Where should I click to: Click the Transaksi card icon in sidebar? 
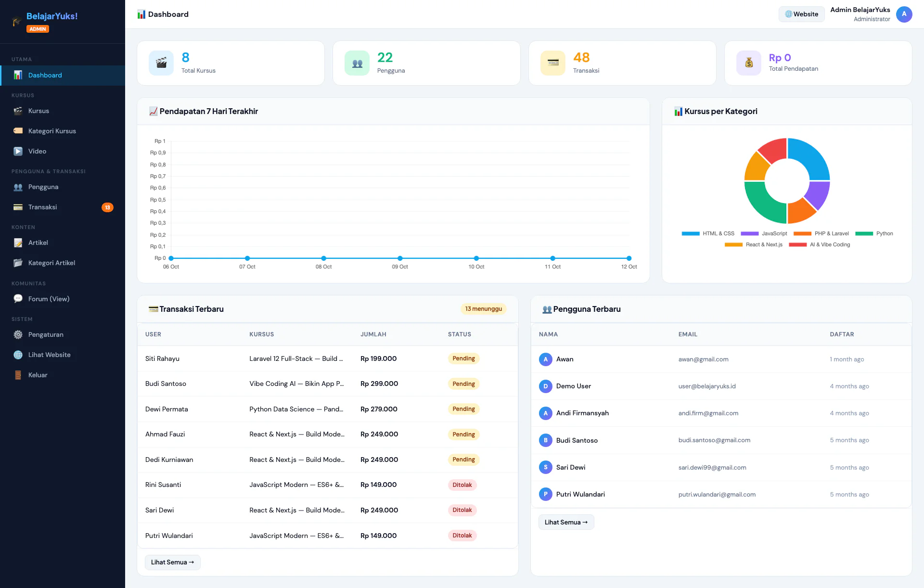point(18,207)
